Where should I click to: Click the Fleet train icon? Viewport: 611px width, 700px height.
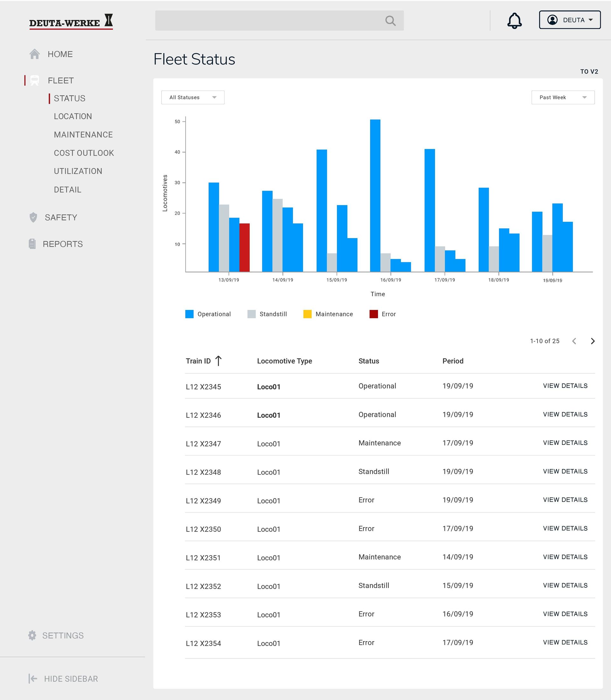pyautogui.click(x=34, y=80)
